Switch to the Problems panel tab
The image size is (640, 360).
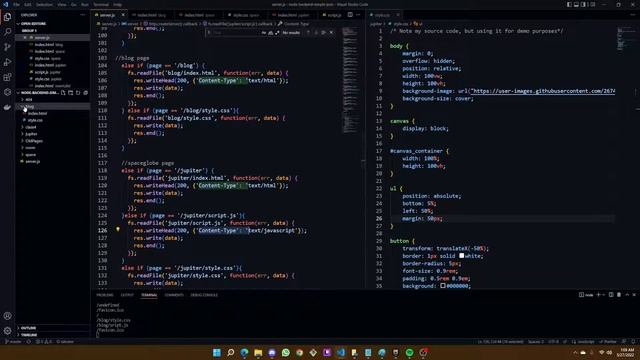click(x=105, y=295)
